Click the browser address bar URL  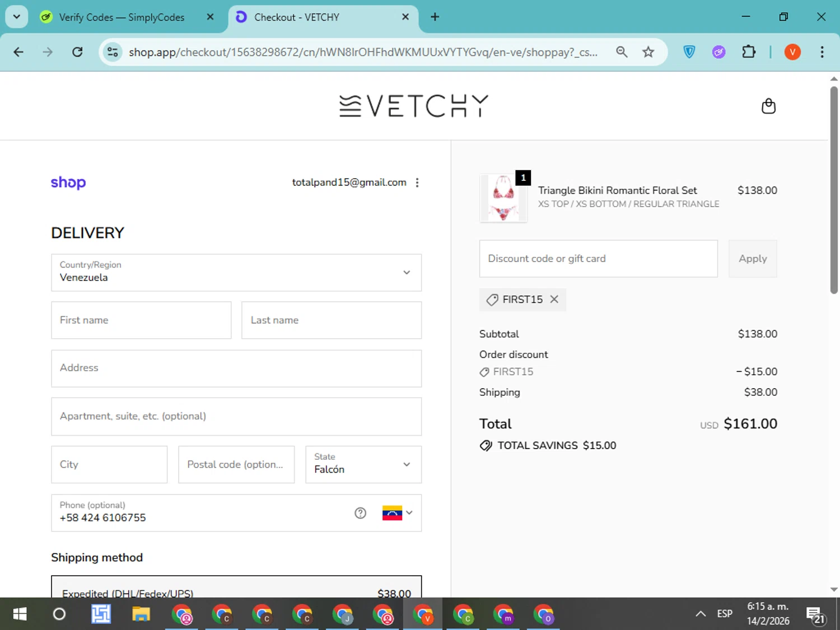click(x=363, y=52)
